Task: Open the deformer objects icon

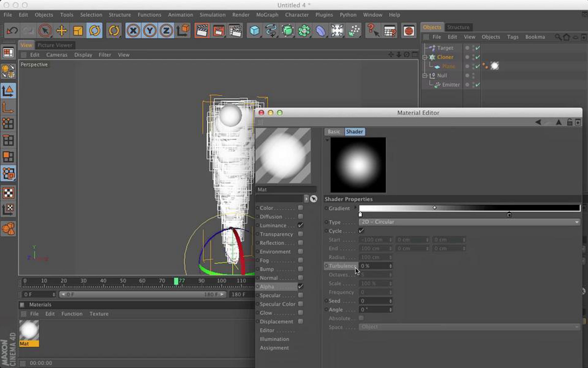Action: point(320,31)
